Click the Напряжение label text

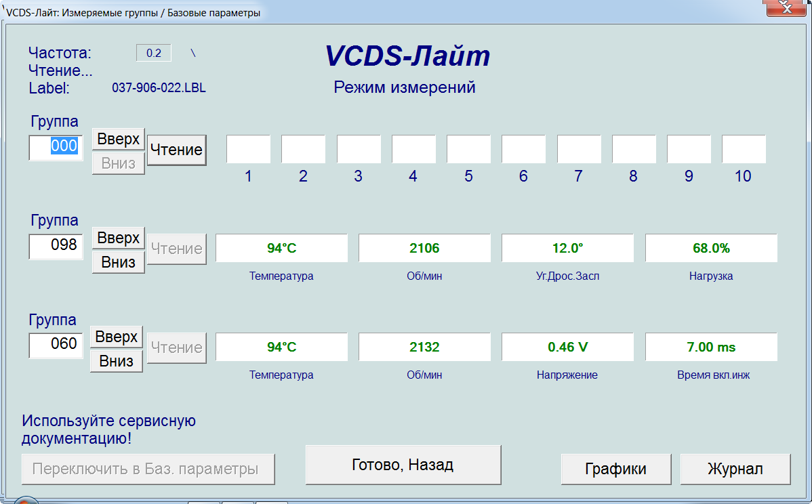click(x=567, y=375)
